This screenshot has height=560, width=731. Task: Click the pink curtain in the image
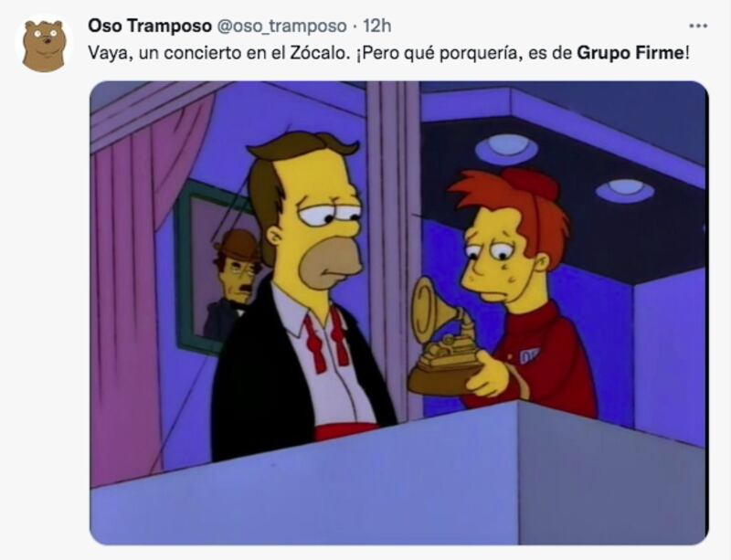coord(140,280)
